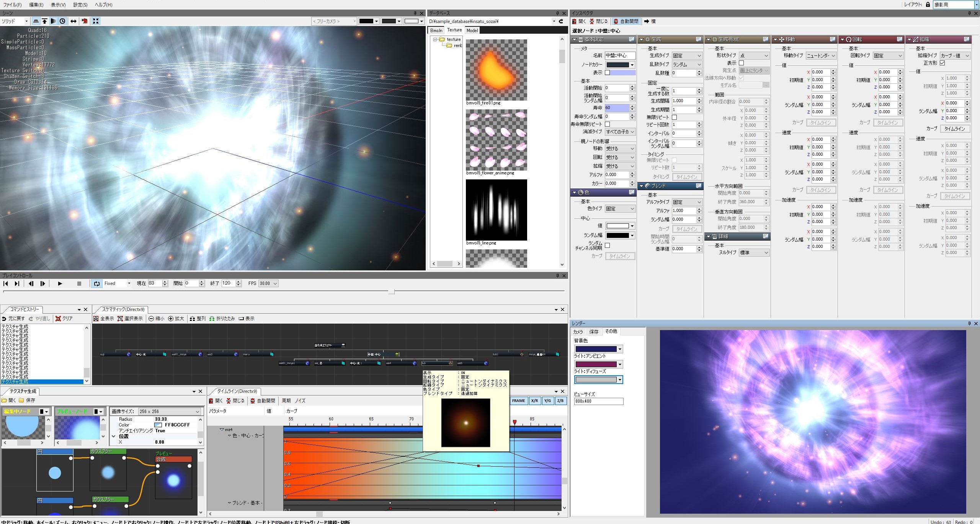
Task: Click 元に戻す (undo) in Command History
Action: coord(13,319)
